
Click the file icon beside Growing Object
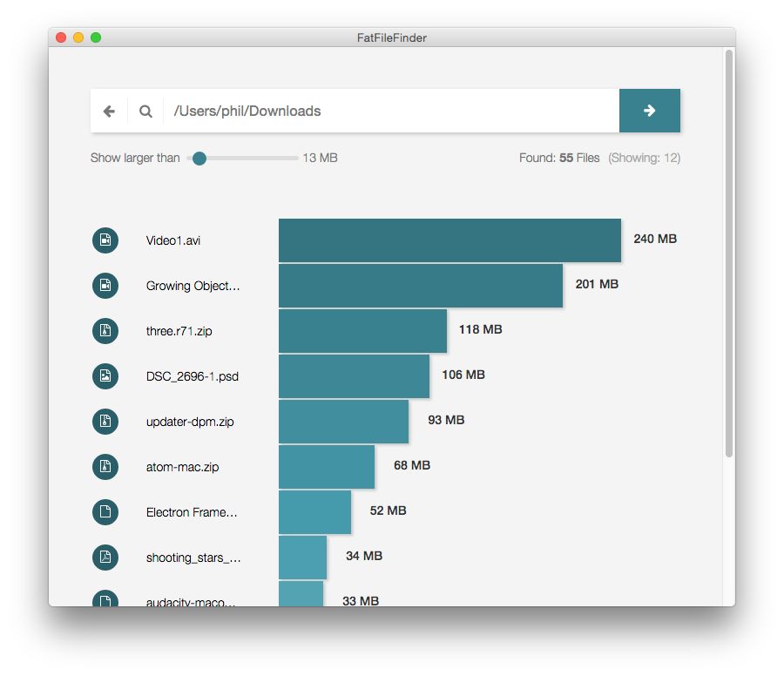pos(105,286)
